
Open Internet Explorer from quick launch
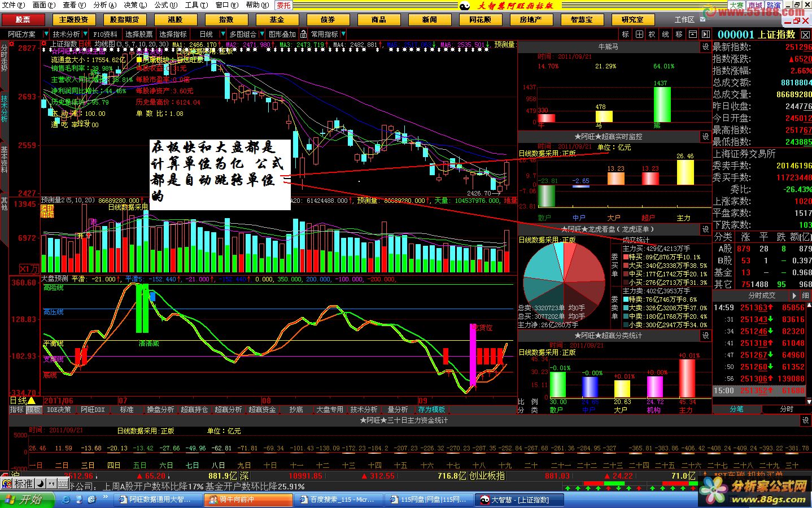pos(66,500)
